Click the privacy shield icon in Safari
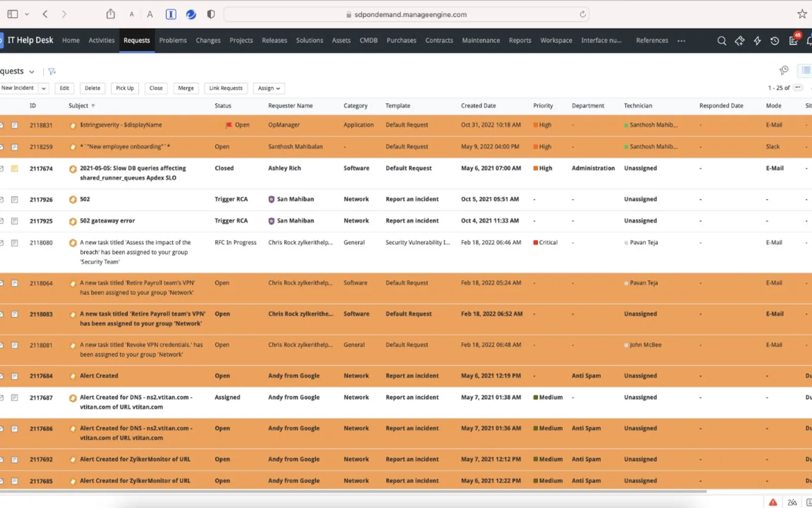The image size is (812, 508). click(211, 14)
